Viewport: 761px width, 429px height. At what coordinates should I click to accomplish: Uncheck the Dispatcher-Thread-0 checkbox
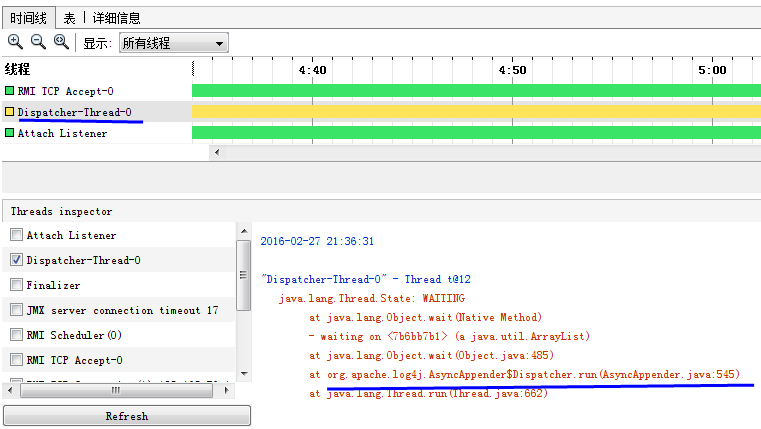16,260
